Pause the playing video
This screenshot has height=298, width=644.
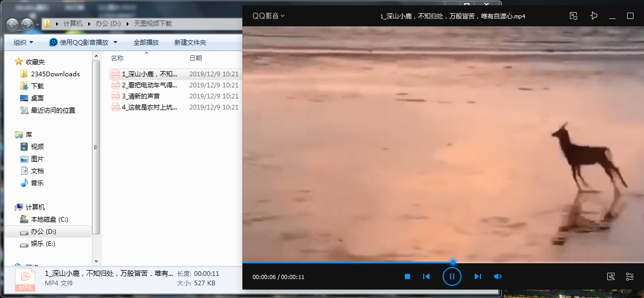coord(452,276)
